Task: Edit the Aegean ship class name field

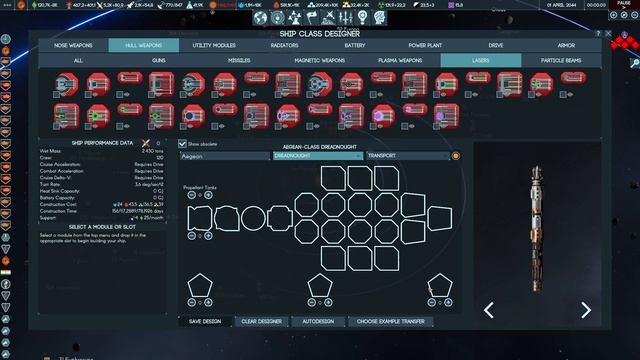Action: [x=225, y=156]
